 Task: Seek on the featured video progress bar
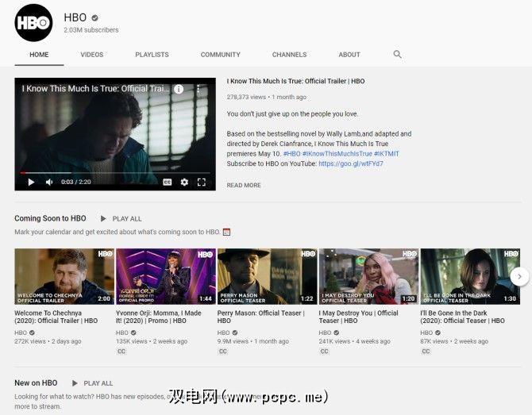115,173
